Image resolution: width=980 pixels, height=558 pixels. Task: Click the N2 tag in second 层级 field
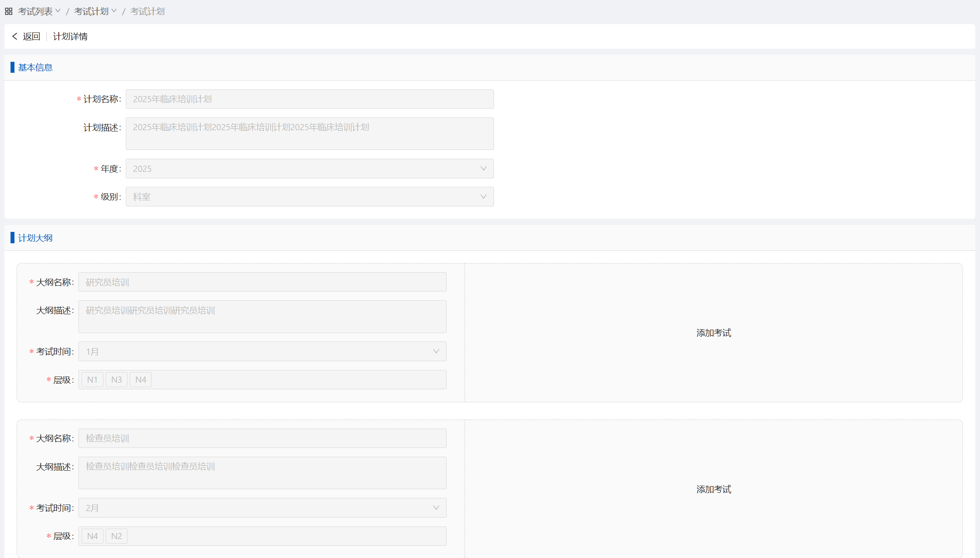pos(116,536)
